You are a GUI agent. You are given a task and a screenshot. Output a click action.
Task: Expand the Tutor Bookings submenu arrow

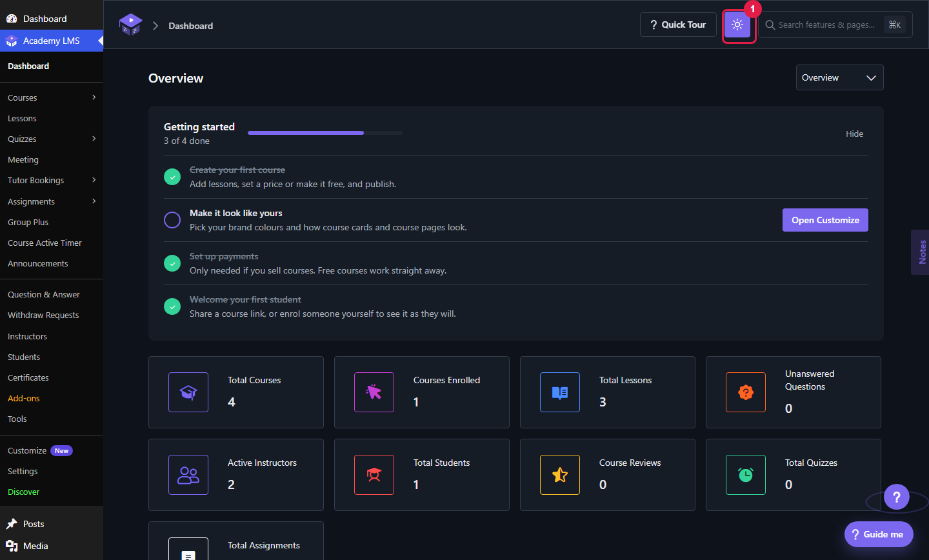click(x=94, y=180)
